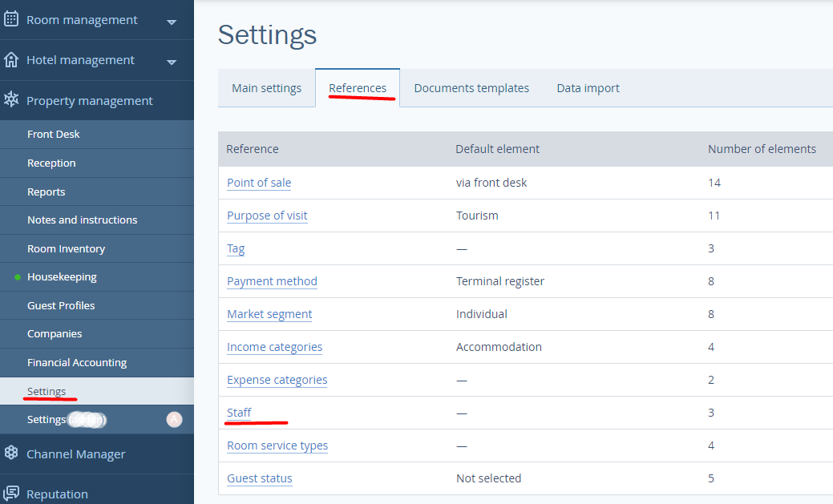Expand the Hotel management dropdown arrow

(x=172, y=62)
